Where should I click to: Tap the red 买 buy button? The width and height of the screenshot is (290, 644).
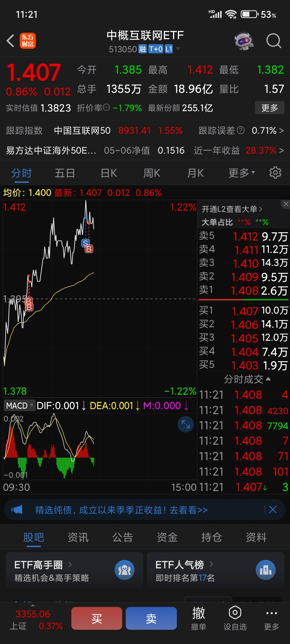point(97,618)
